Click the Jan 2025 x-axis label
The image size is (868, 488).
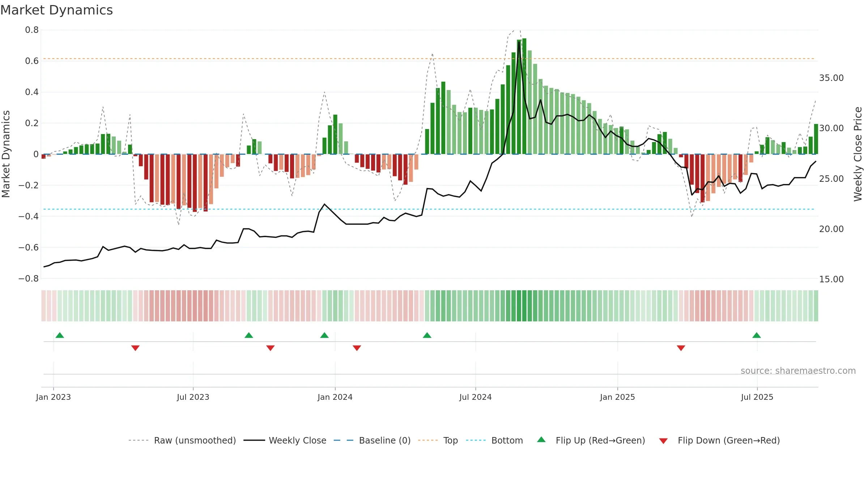point(618,397)
